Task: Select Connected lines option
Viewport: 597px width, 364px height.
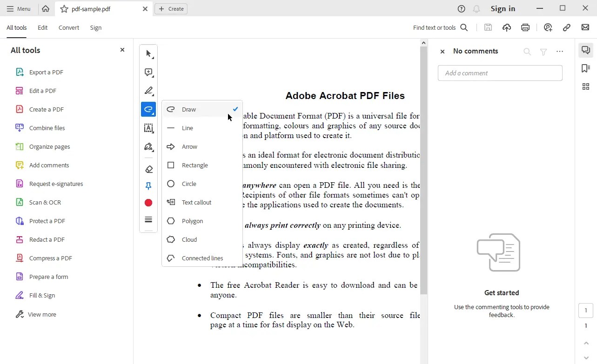Action: click(202, 258)
